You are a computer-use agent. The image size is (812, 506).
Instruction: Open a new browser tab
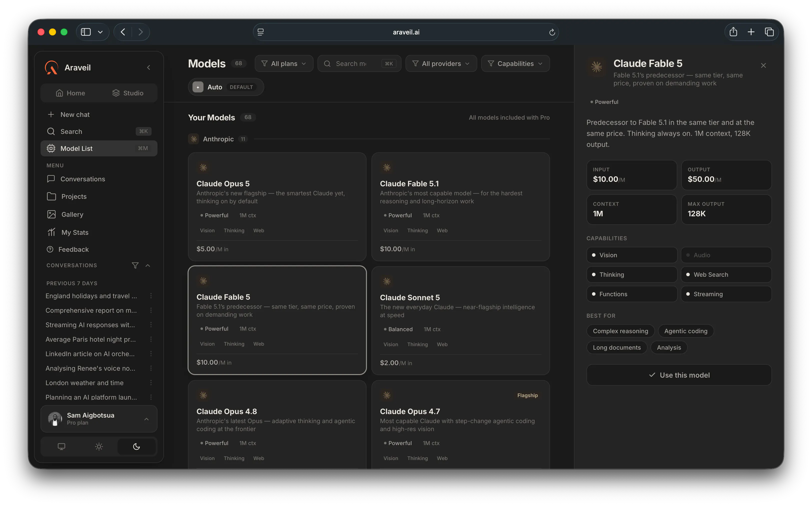[751, 32]
